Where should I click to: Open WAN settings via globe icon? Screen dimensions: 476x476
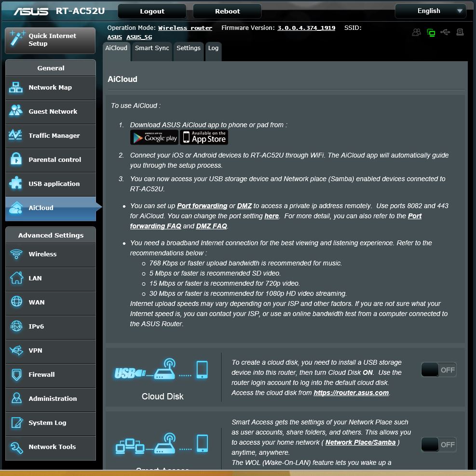[x=16, y=302]
